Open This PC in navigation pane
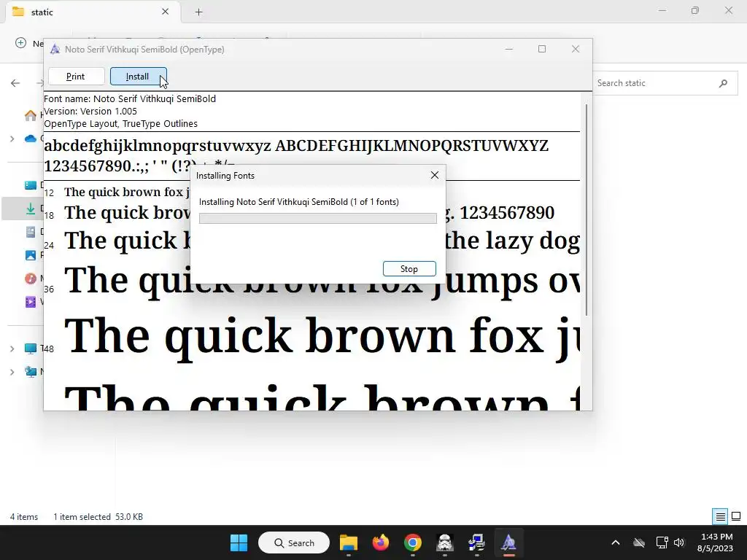The width and height of the screenshot is (747, 560). pyautogui.click(x=31, y=349)
